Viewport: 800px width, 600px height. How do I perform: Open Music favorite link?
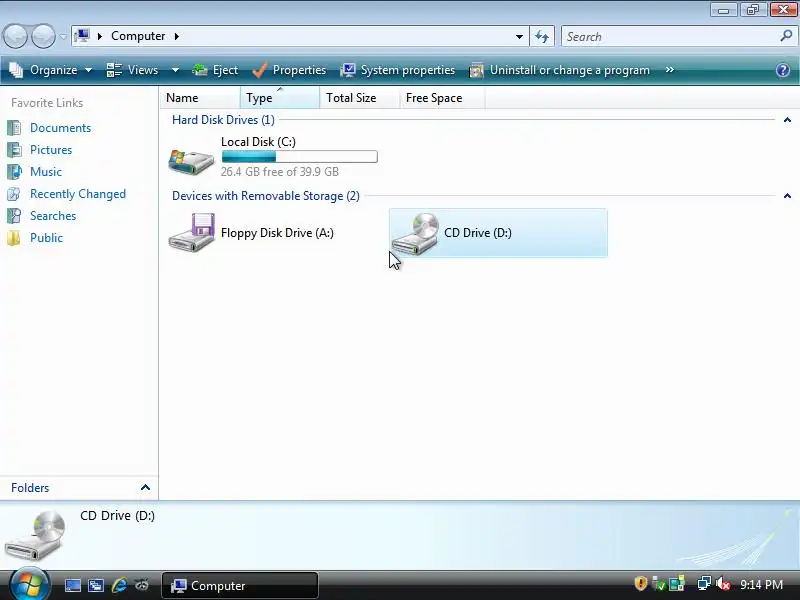pos(46,172)
